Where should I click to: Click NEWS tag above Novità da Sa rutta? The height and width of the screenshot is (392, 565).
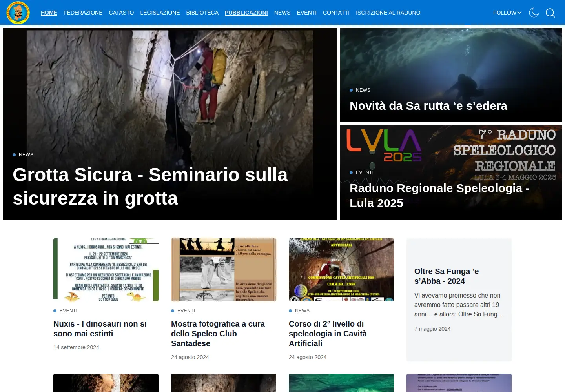[363, 90]
